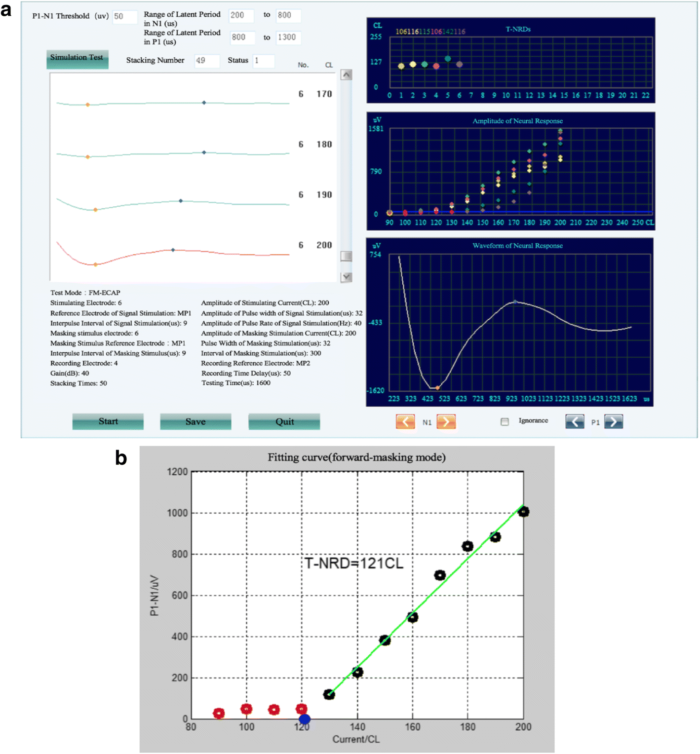Click the blue P1 left arrow
The image size is (700, 754).
click(575, 422)
